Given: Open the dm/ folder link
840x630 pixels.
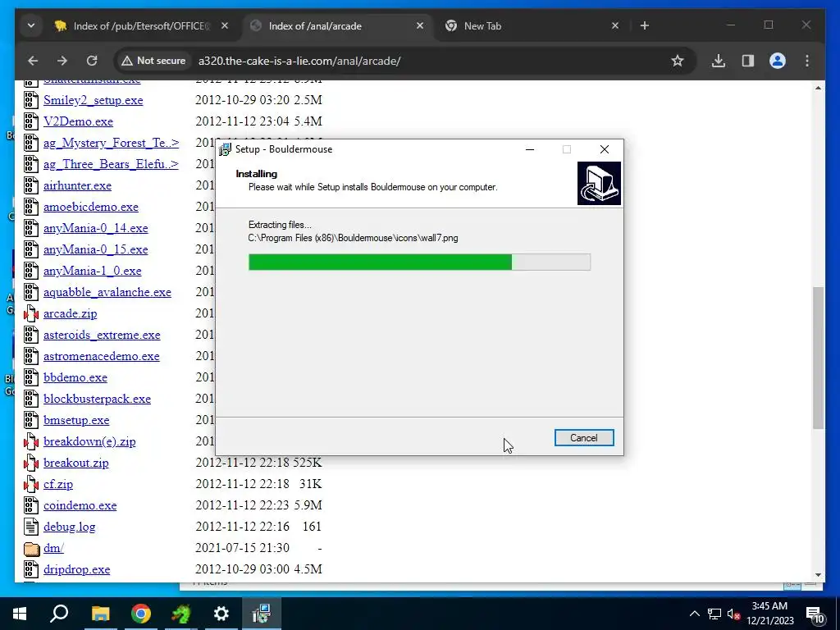Looking at the screenshot, I should pyautogui.click(x=53, y=548).
